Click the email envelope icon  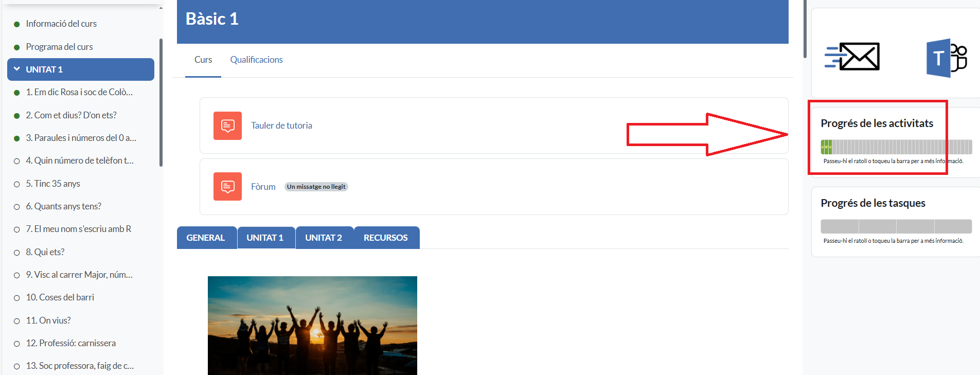(852, 57)
